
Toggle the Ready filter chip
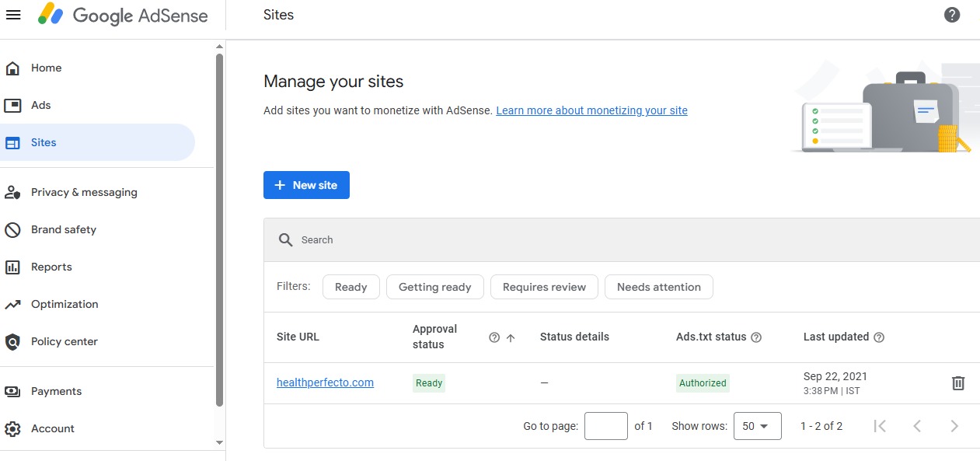coord(350,287)
